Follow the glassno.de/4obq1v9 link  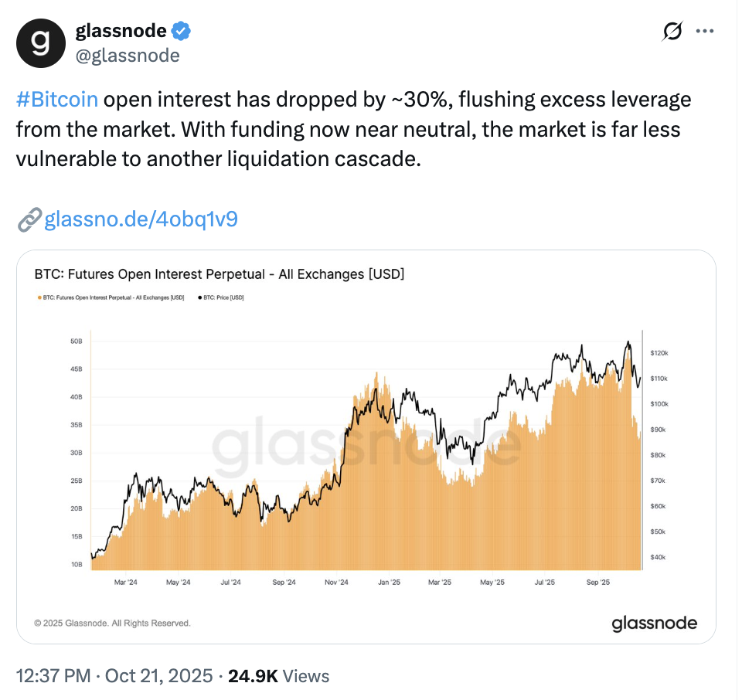[x=141, y=220]
